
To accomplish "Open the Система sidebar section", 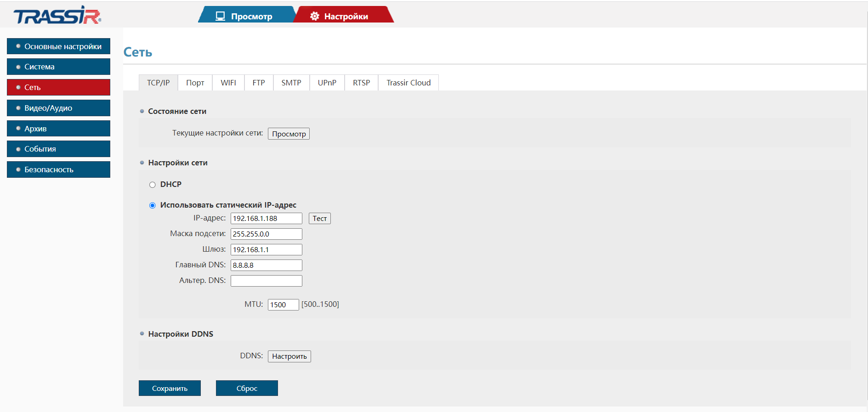I will point(58,67).
